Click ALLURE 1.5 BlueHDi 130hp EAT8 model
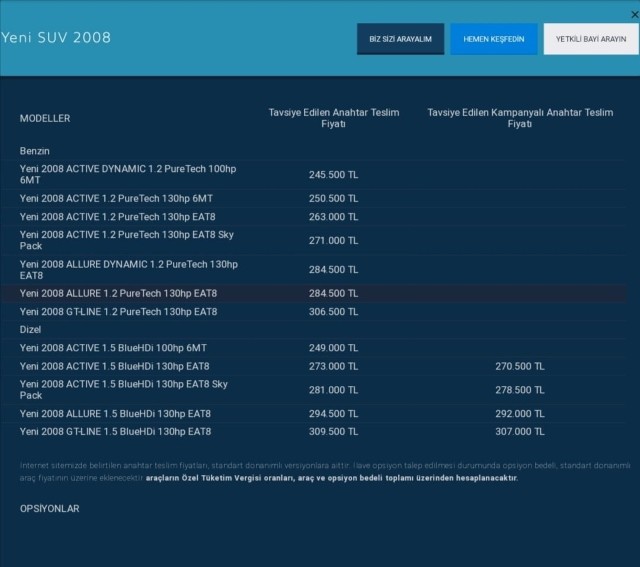 tap(115, 414)
